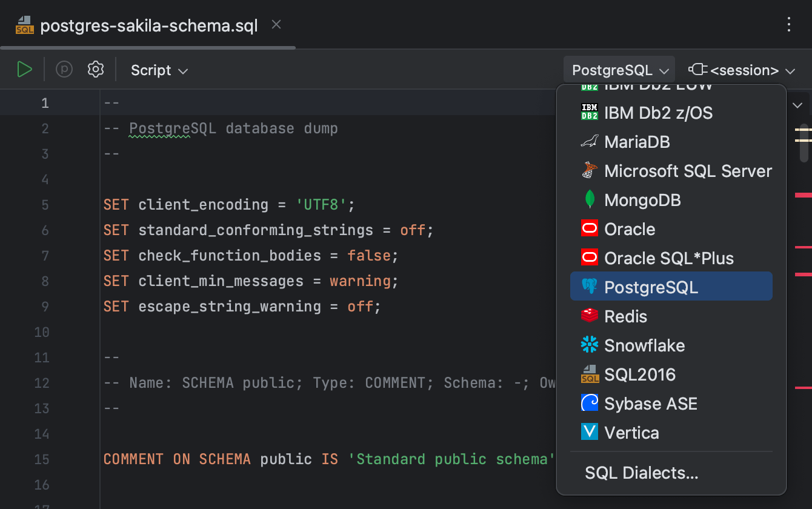Click the MongoDB leaf icon in dialect list

589,199
